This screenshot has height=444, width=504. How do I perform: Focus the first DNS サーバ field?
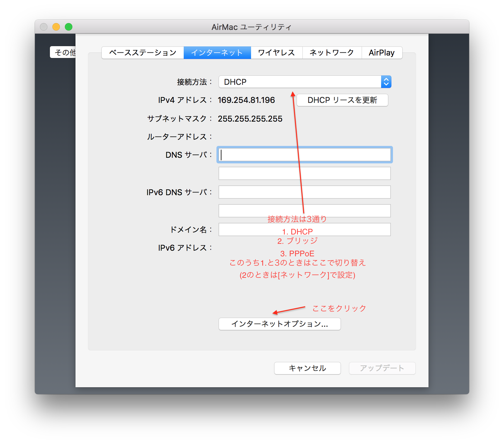(x=305, y=155)
